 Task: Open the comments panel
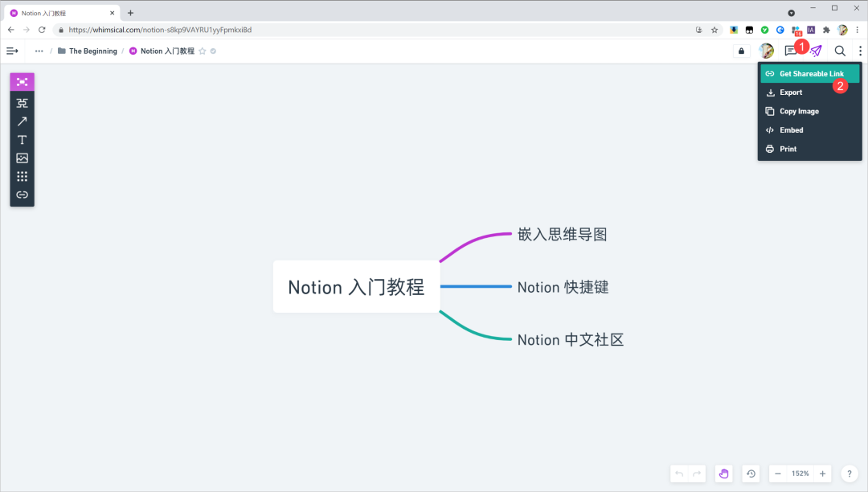coord(791,51)
